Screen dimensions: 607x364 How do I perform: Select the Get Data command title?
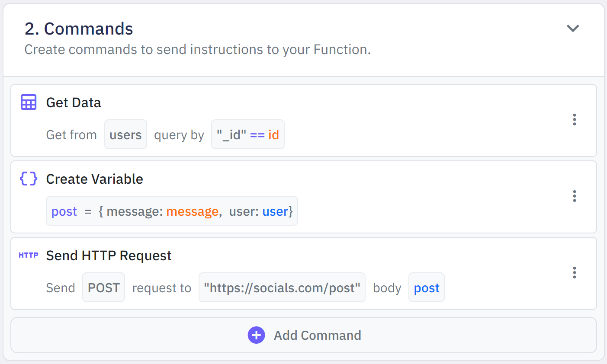coord(74,102)
